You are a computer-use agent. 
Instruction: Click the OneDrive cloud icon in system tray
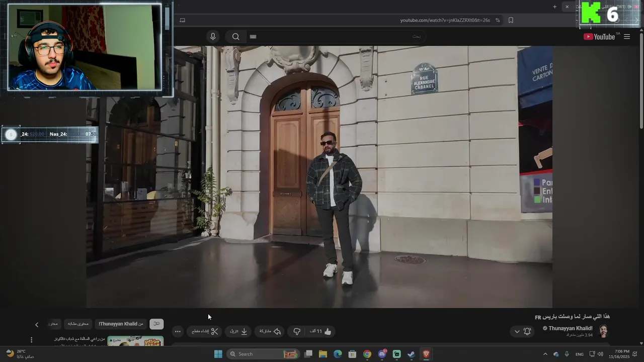[556, 354]
